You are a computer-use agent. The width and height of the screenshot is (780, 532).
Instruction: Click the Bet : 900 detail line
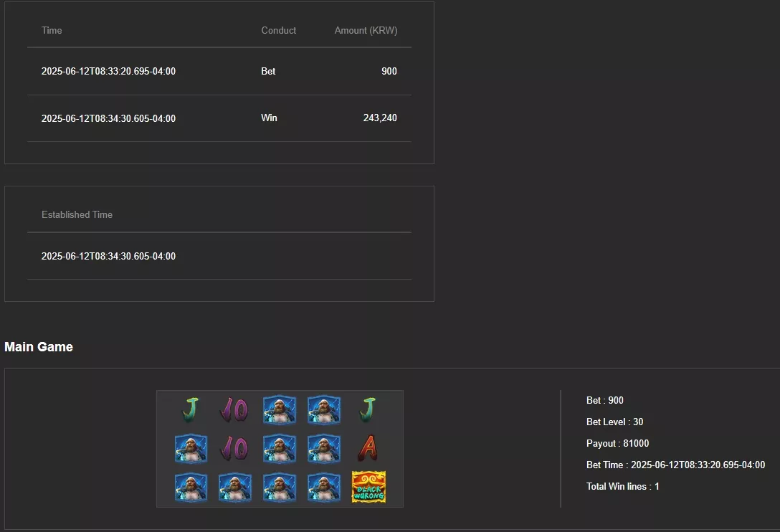point(605,400)
